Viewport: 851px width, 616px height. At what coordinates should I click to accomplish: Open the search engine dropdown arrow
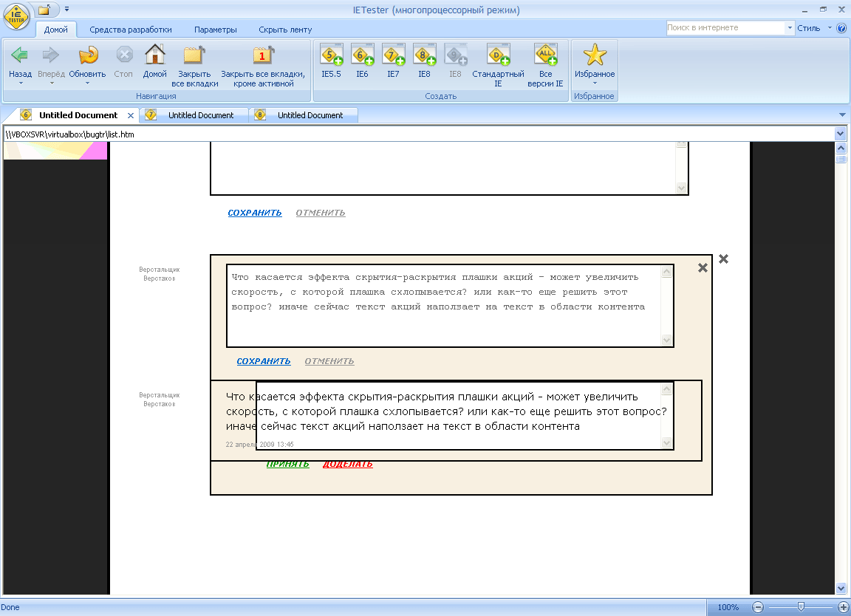pyautogui.click(x=790, y=27)
